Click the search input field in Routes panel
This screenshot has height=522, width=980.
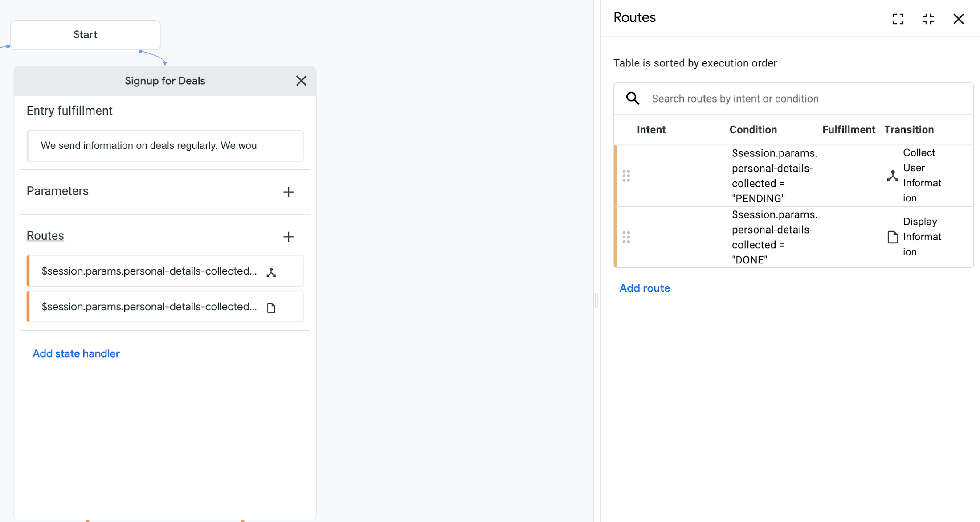point(799,99)
